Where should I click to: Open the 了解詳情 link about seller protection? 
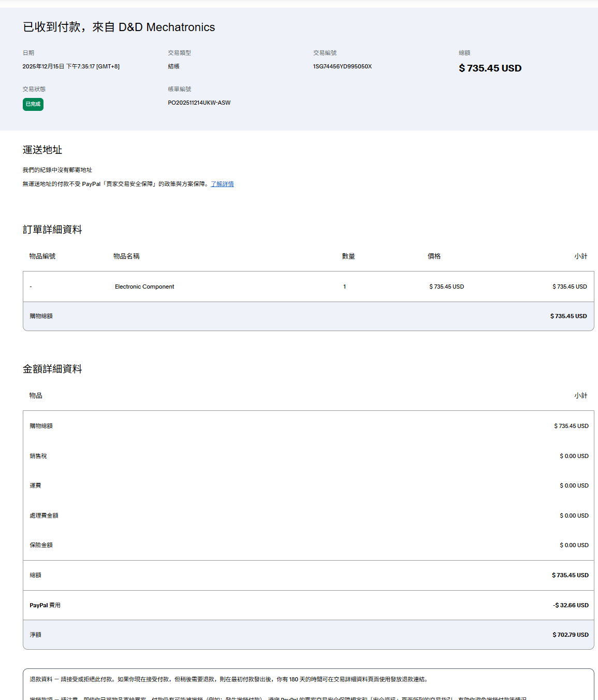point(222,184)
